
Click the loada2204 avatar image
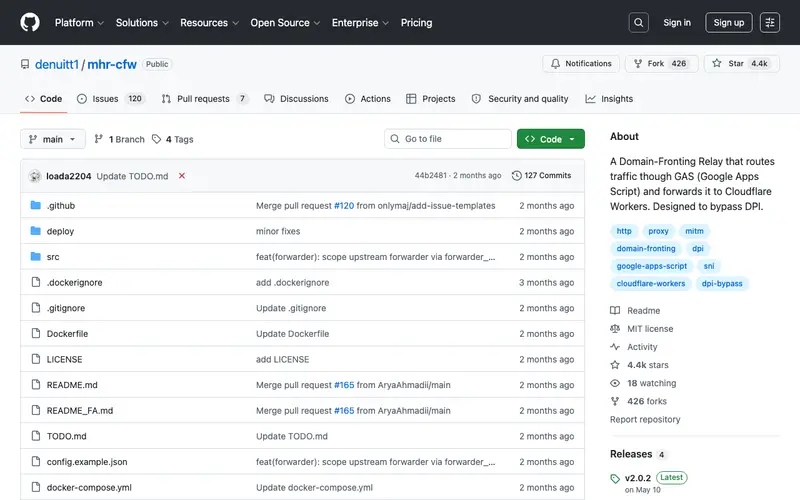click(35, 176)
